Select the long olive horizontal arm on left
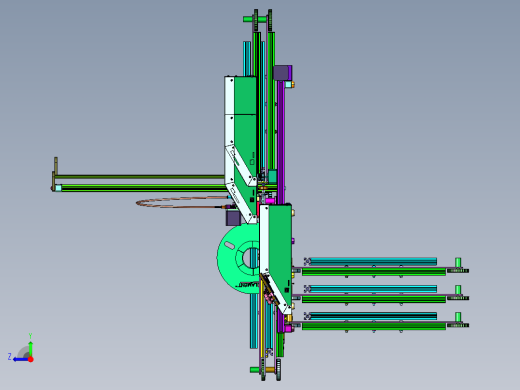Image resolution: width=520 pixels, height=390 pixels. [x=139, y=176]
